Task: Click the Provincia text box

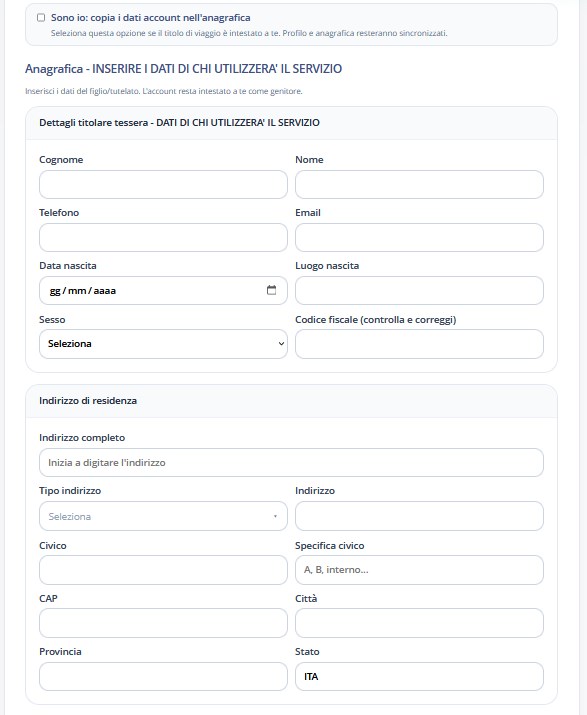Action: coord(163,677)
